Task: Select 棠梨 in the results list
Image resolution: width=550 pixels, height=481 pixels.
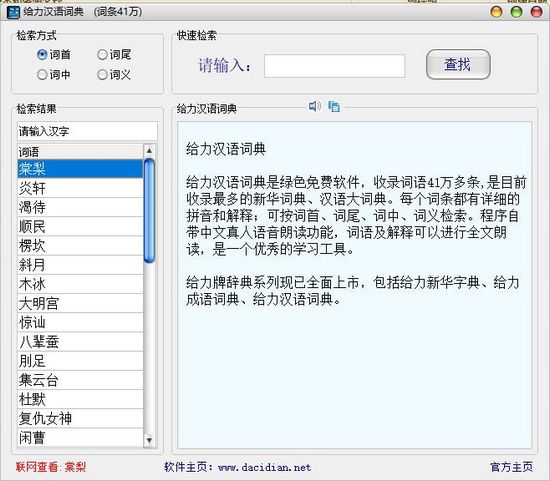Action: (80, 169)
